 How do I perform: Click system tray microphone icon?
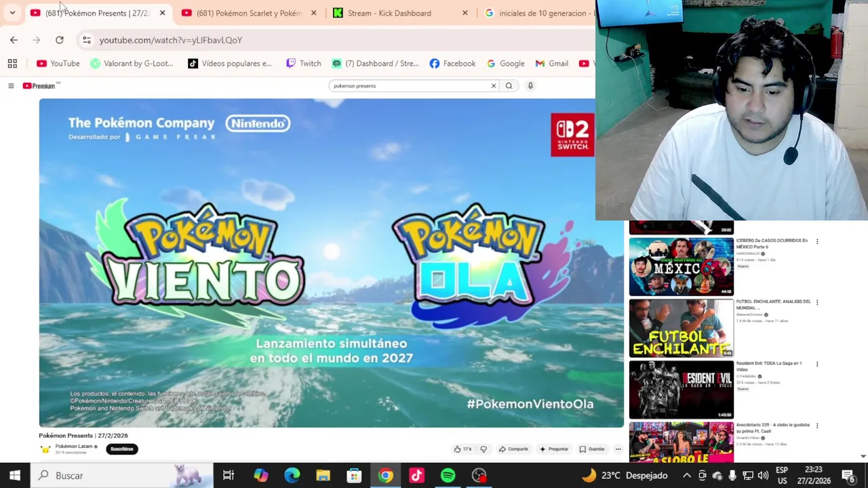click(732, 475)
